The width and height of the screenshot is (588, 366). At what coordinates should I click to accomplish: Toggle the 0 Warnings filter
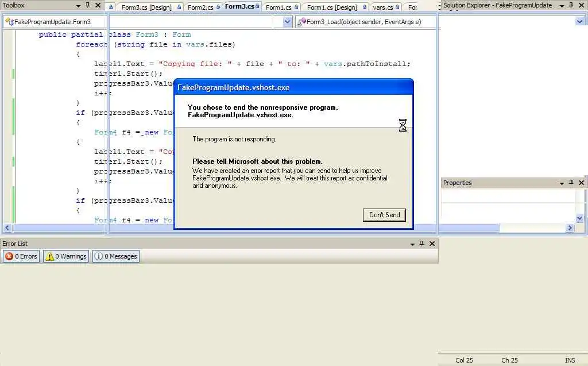[66, 256]
